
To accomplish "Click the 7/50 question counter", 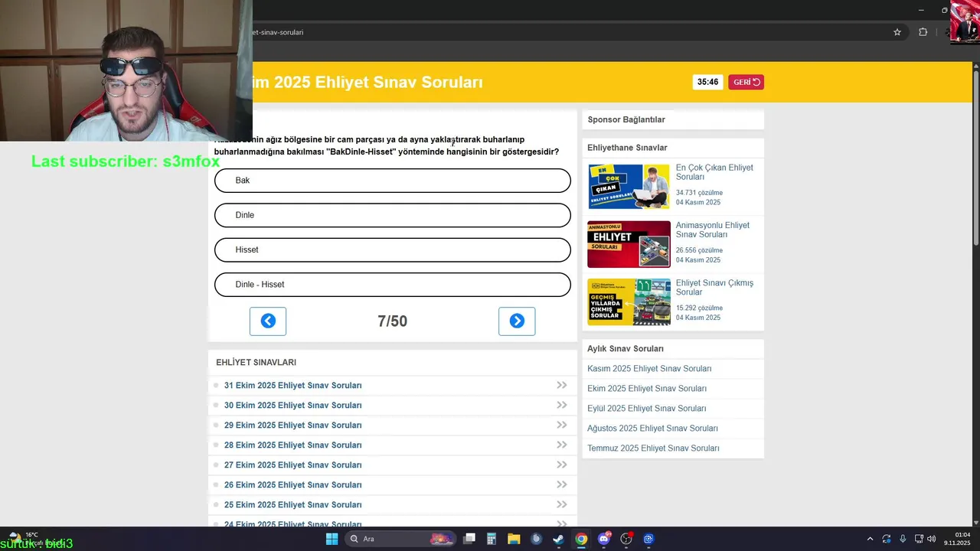I will coord(392,321).
